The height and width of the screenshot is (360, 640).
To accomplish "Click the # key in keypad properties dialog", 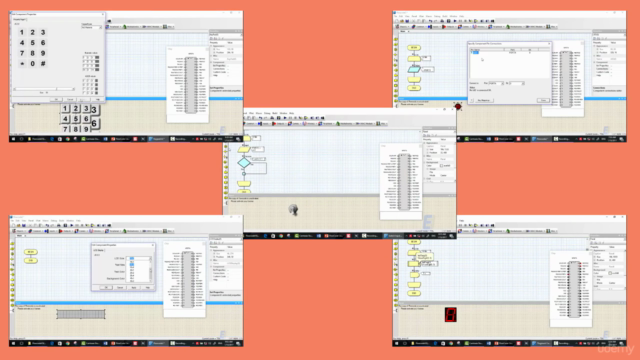I will click(43, 64).
